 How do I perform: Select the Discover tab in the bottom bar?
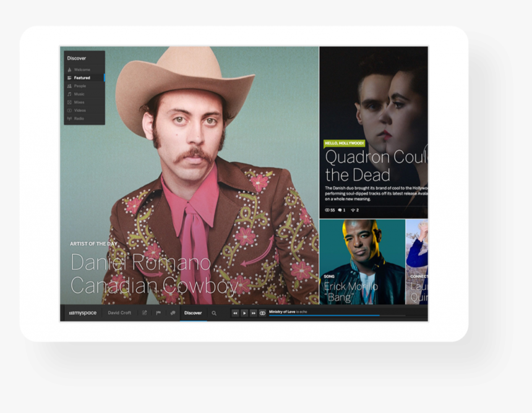[x=193, y=313]
